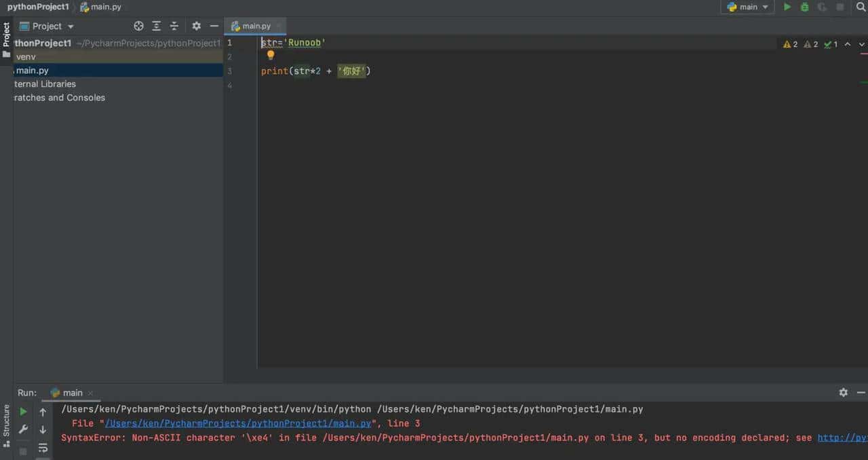Collapse all items in the Project panel

click(174, 26)
